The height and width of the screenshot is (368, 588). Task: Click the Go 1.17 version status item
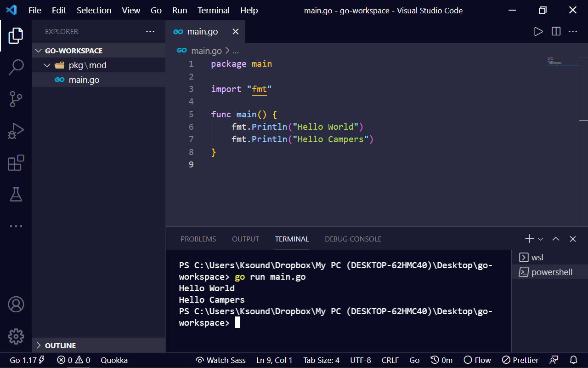27,360
